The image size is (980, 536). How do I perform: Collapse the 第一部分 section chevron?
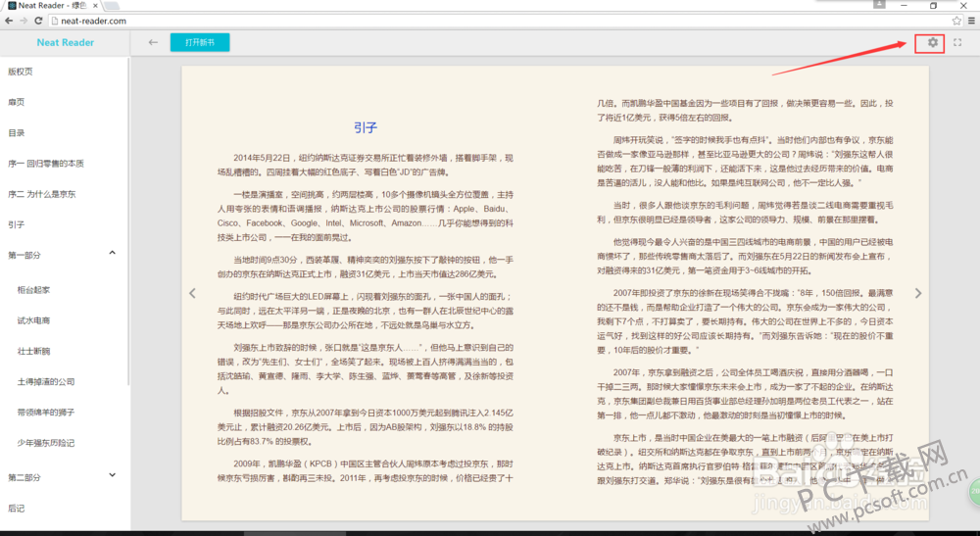point(113,253)
